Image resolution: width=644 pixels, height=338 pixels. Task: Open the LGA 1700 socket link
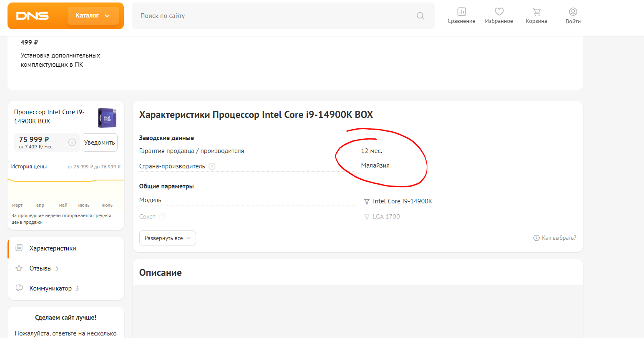click(386, 217)
